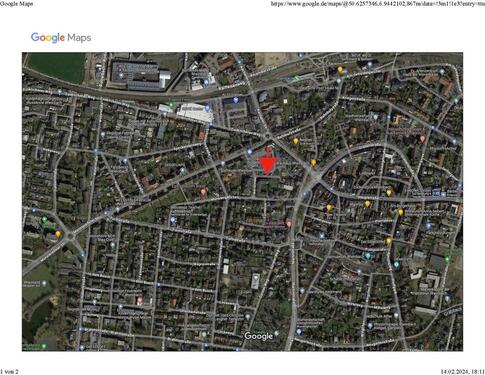Click the google.de/maps URL in the page header

click(378, 4)
